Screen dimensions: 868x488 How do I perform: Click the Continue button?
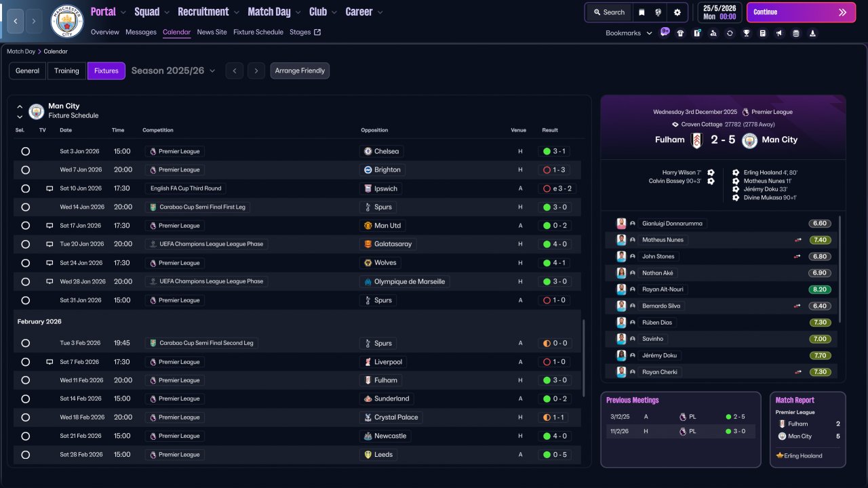click(x=802, y=12)
